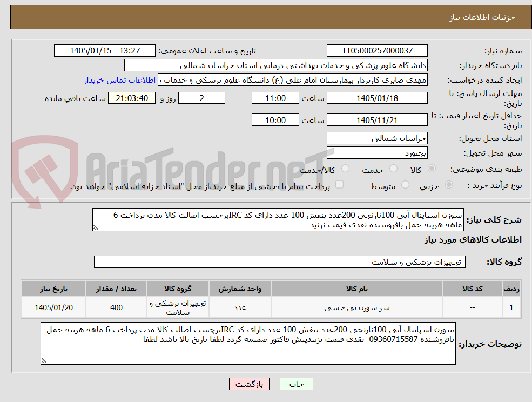Image resolution: width=532 pixels, height=402 pixels.
Task: Click the buyer organization name field
Action: (275, 65)
